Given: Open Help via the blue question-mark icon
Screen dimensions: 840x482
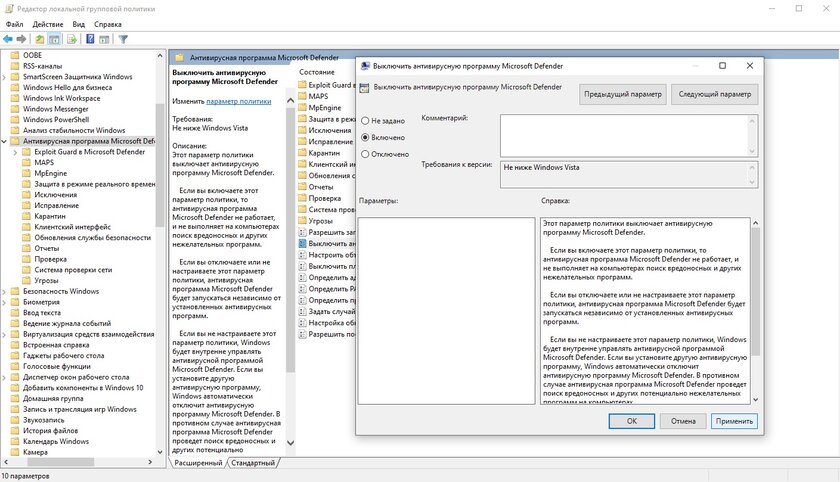Looking at the screenshot, I should [90, 39].
